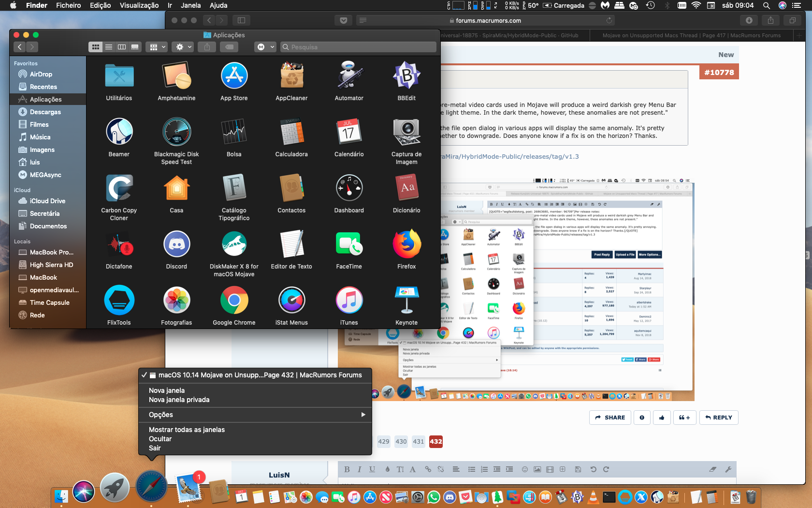Open Blackmagic Disk Speed Test

(176, 132)
